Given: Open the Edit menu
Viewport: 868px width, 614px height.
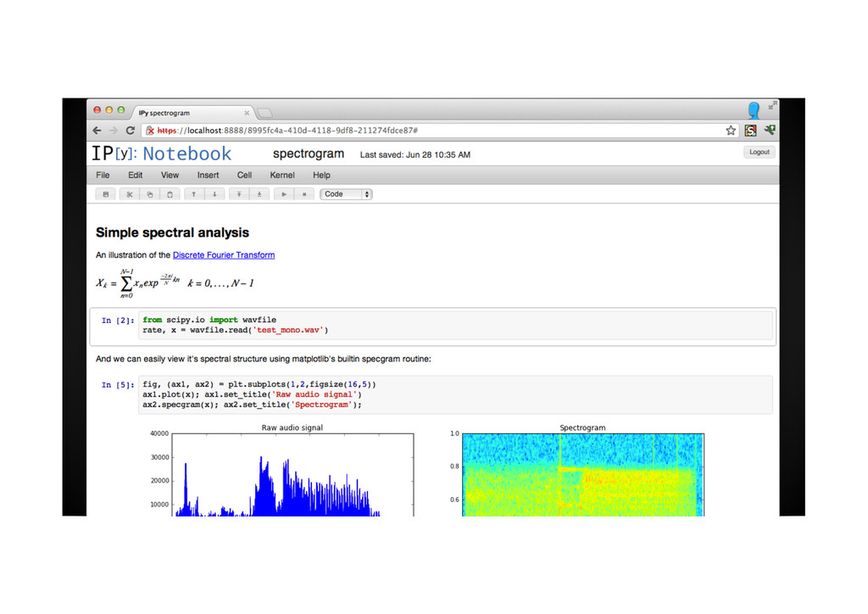Looking at the screenshot, I should click(136, 175).
